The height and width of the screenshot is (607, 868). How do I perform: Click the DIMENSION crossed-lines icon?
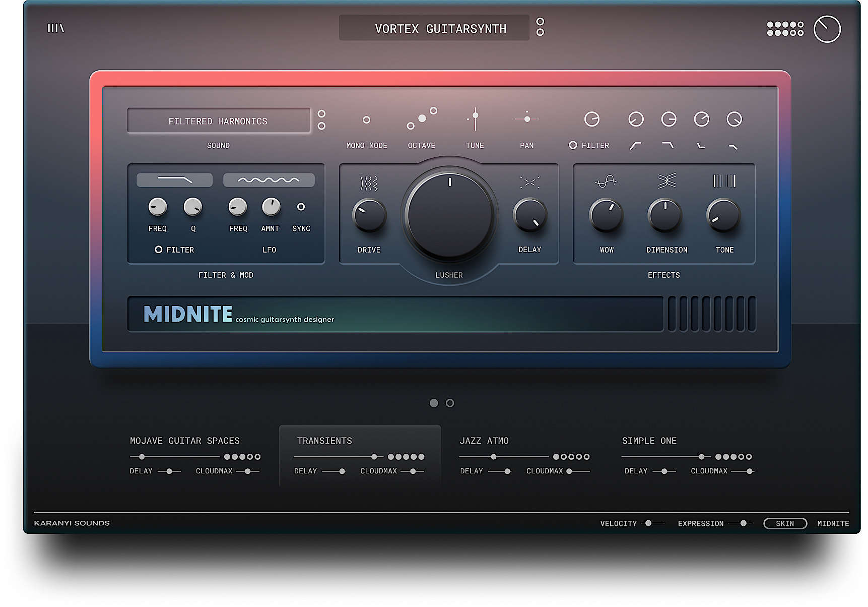665,181
